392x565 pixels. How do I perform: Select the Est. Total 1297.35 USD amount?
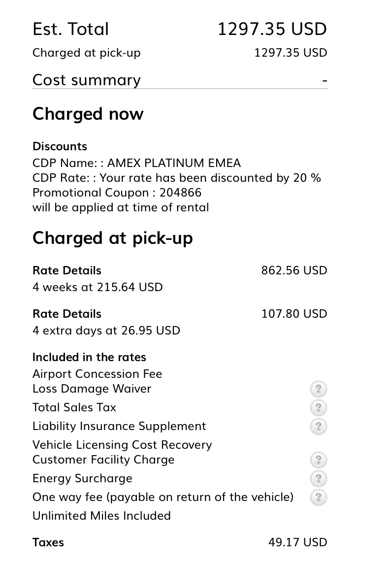click(x=272, y=29)
